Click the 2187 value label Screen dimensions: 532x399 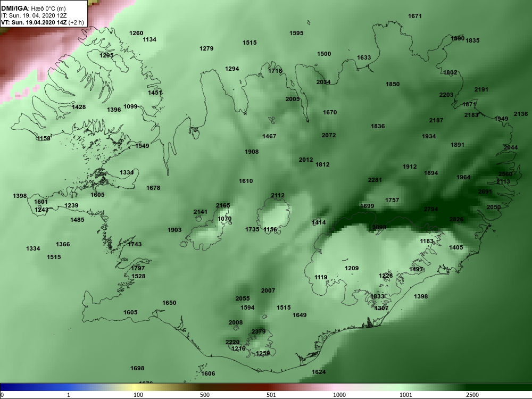436,120
